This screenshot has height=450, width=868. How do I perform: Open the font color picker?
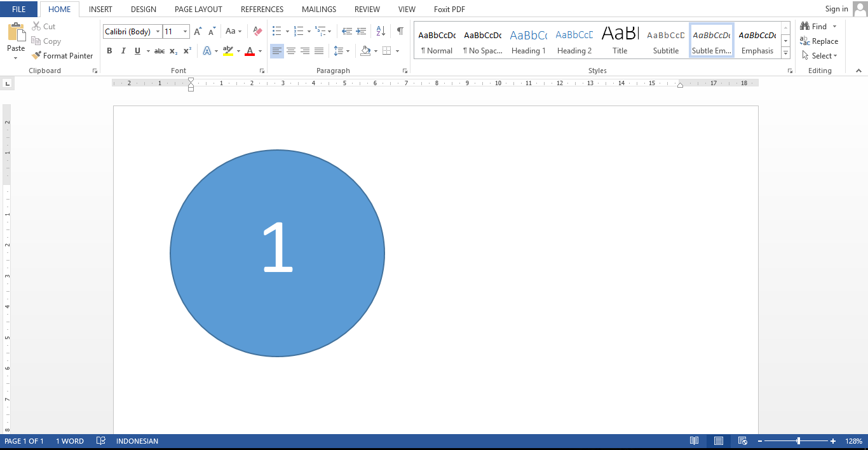coord(260,51)
